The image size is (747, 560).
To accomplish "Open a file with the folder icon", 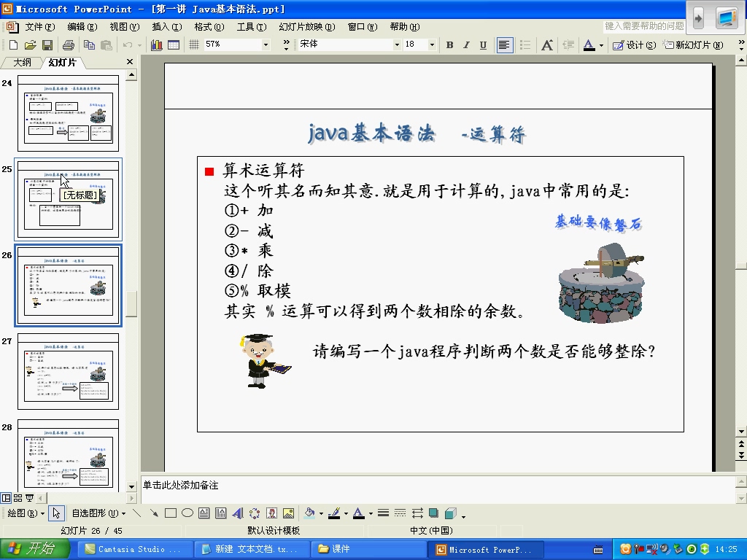I will click(30, 44).
